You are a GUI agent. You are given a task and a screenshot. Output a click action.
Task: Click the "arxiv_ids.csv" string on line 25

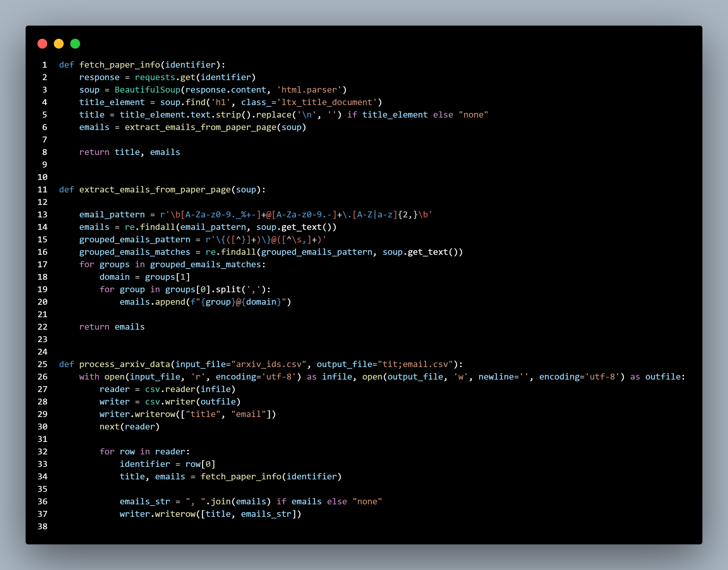coord(269,364)
